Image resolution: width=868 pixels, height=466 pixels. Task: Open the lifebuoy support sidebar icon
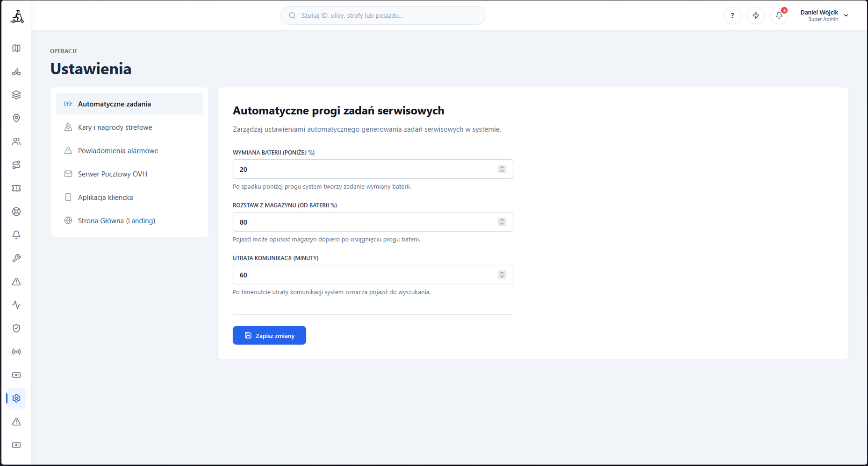pos(16,212)
